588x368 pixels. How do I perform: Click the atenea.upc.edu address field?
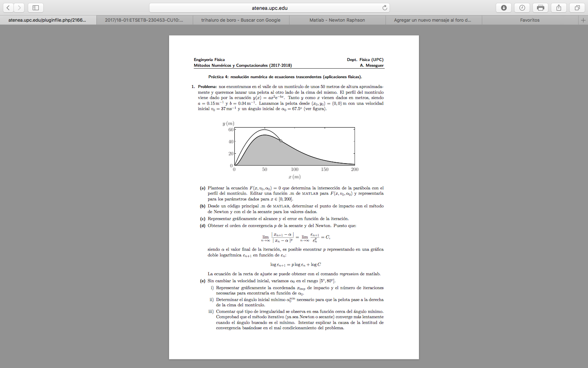click(x=269, y=8)
